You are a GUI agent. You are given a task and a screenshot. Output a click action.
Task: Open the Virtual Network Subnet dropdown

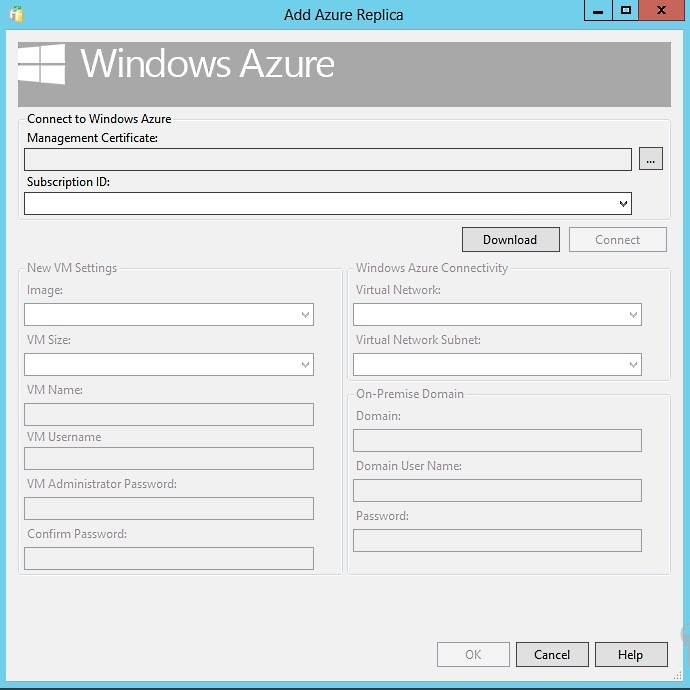point(497,364)
